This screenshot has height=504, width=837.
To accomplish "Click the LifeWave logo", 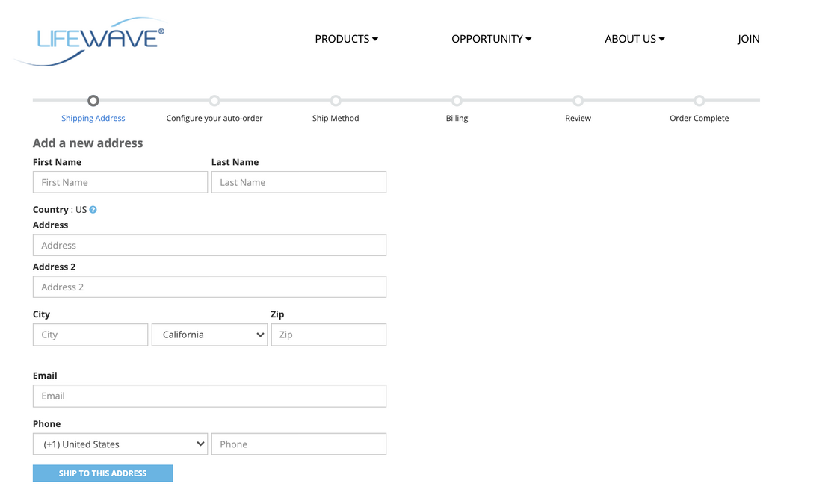I will coord(90,41).
